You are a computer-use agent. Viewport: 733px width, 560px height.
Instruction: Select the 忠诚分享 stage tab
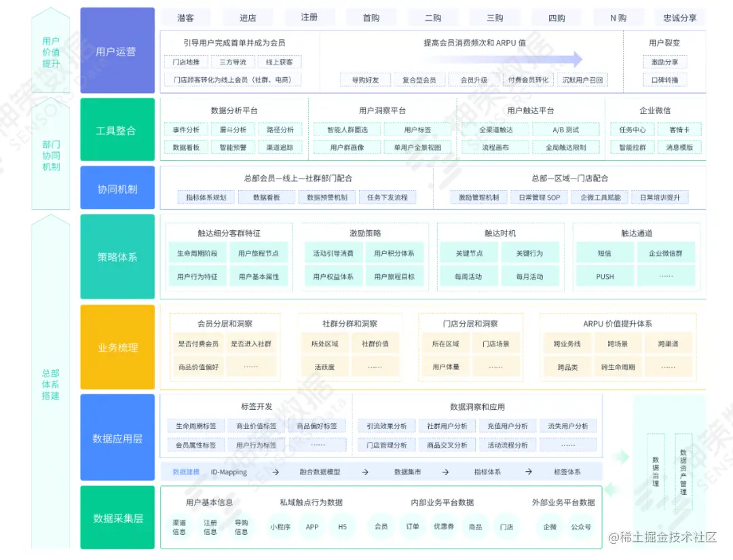point(680,17)
